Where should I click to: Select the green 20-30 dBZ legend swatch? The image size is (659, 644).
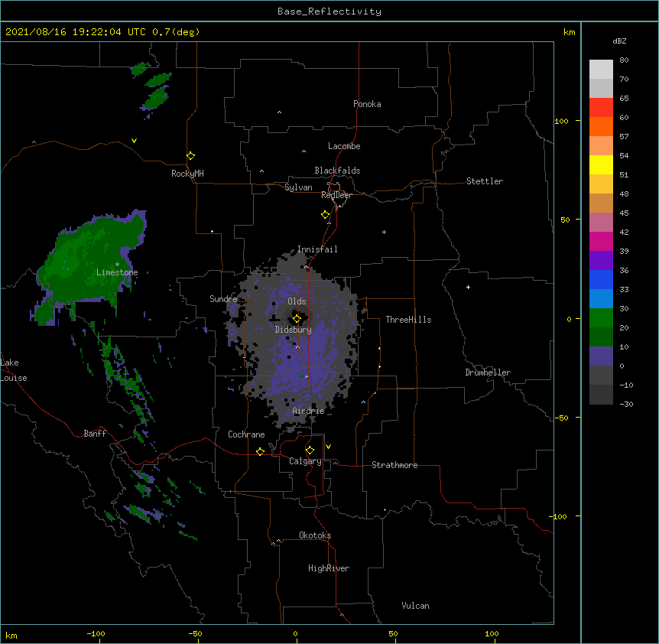[601, 318]
